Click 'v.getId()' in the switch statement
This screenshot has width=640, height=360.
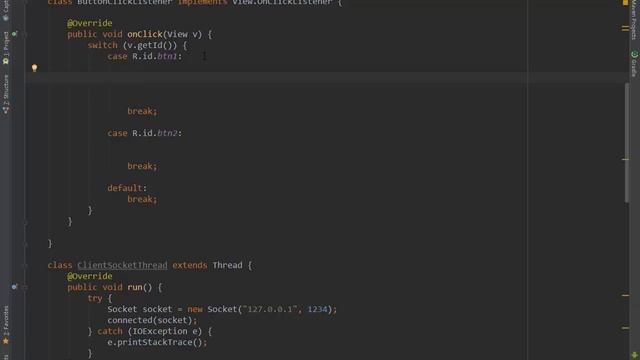pyautogui.click(x=152, y=45)
